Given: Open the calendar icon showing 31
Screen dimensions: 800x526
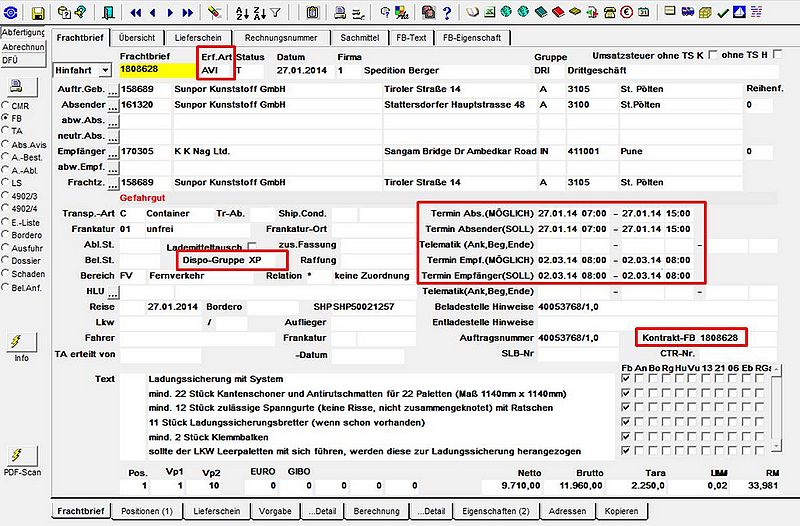Looking at the screenshot, I should pyautogui.click(x=644, y=12).
